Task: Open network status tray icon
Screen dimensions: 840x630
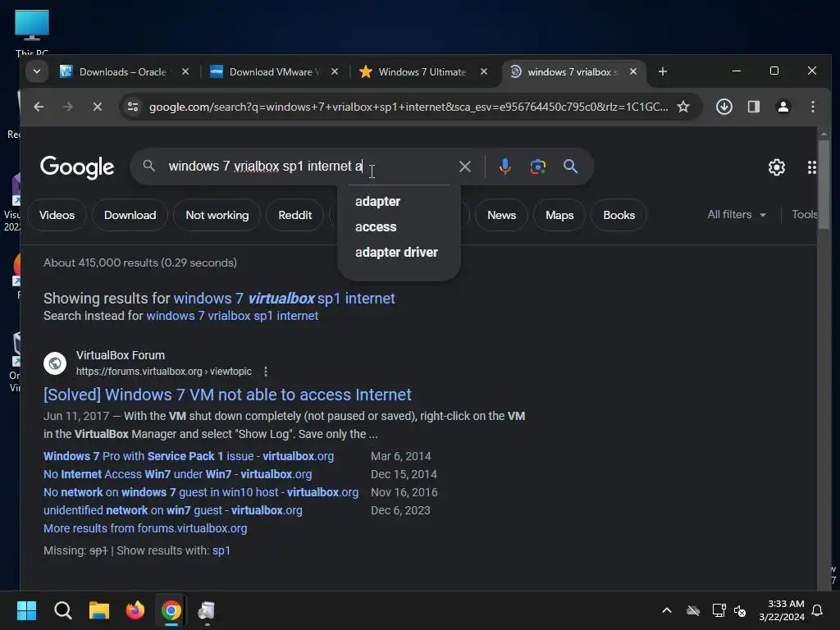Action: pos(719,610)
